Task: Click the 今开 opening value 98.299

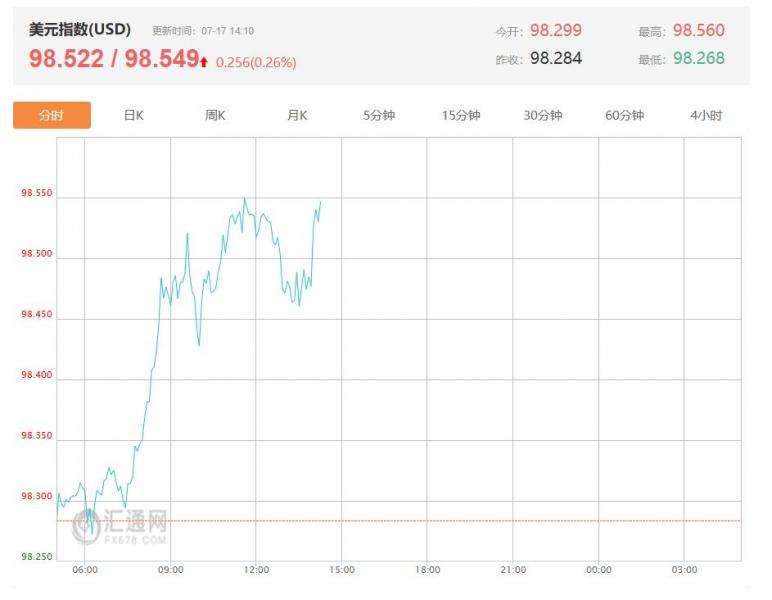Action: pos(555,31)
